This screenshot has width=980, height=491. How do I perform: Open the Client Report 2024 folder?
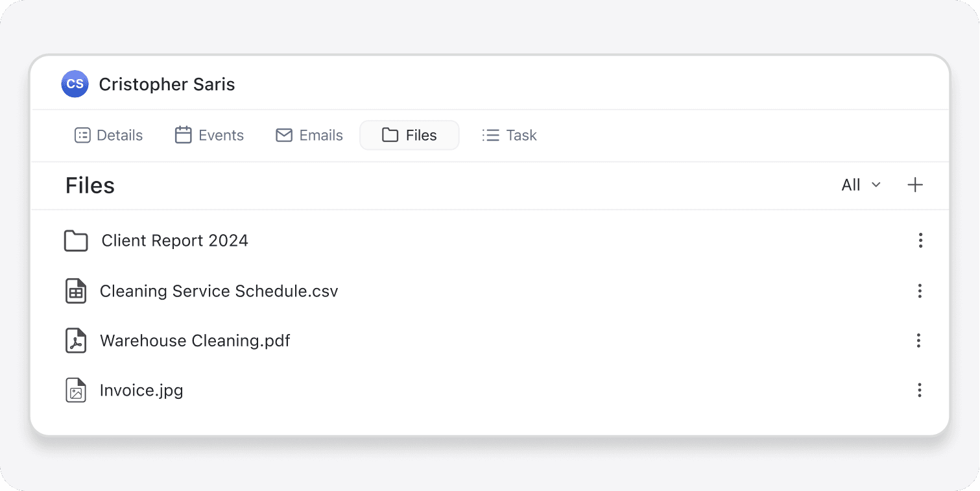click(x=174, y=241)
